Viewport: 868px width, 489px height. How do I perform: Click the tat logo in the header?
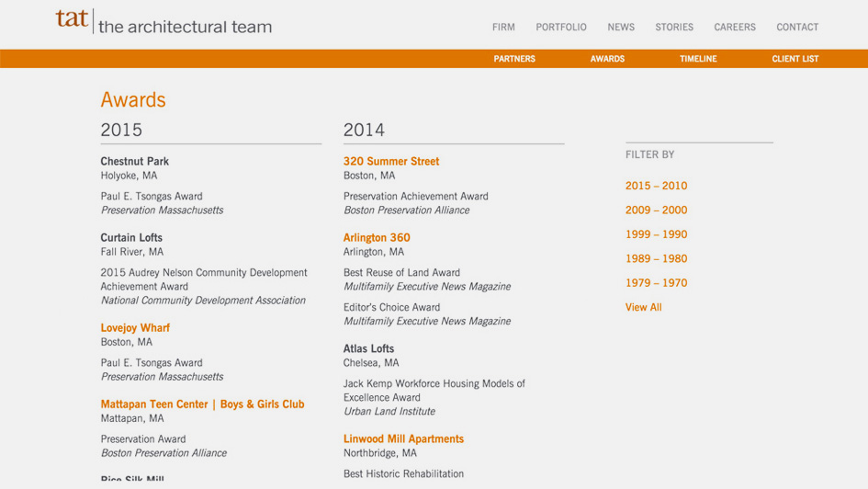(72, 18)
